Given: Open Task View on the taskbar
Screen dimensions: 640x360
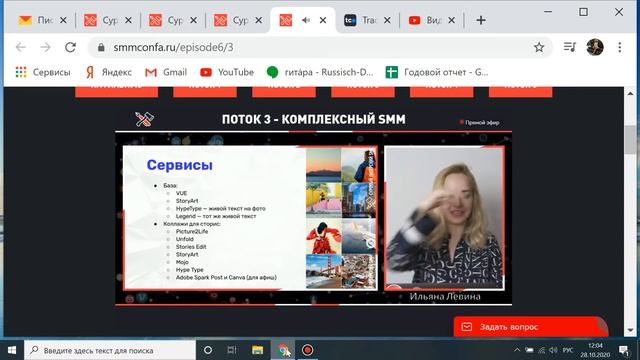Looking at the screenshot, I should [232, 350].
